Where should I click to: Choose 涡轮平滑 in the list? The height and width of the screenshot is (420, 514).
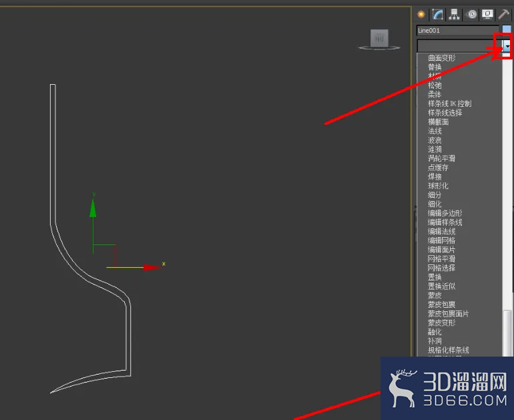tap(441, 158)
